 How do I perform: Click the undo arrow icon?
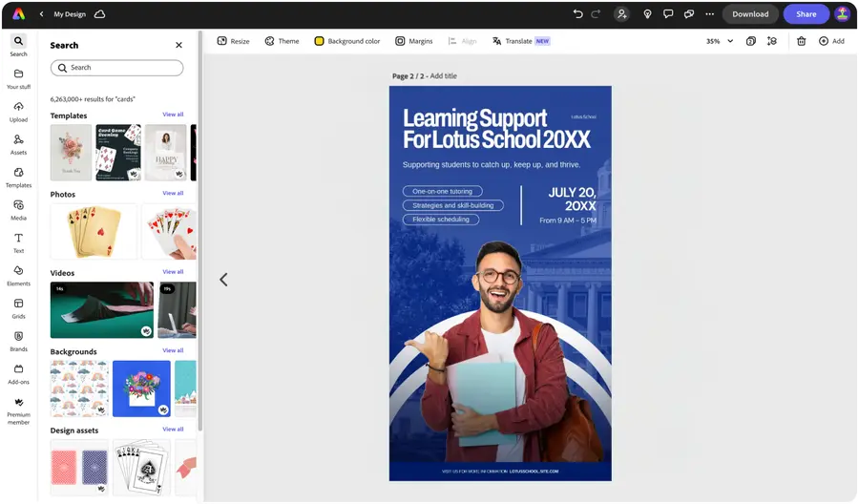tap(577, 14)
